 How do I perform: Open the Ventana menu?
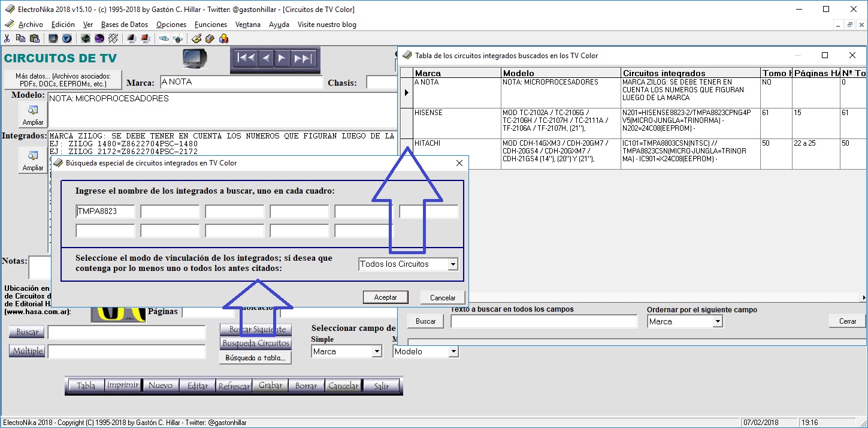(x=248, y=25)
